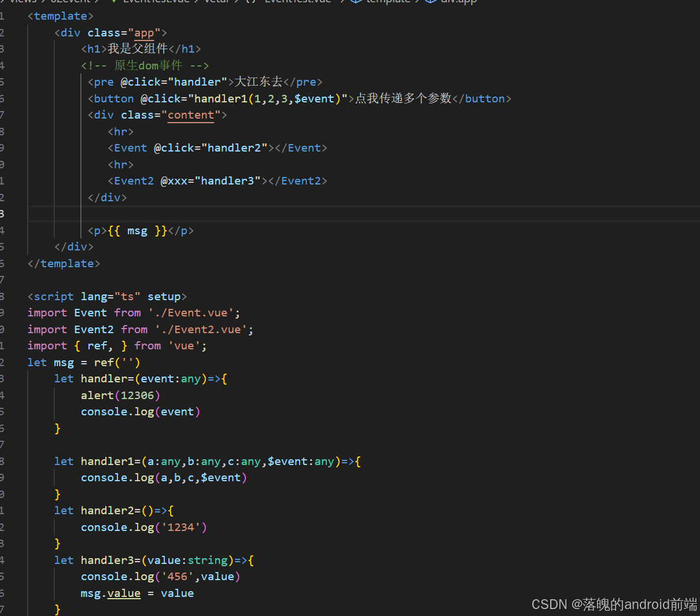The image size is (700, 616).
Task: Click the console.log(event) statement
Action: tap(141, 412)
